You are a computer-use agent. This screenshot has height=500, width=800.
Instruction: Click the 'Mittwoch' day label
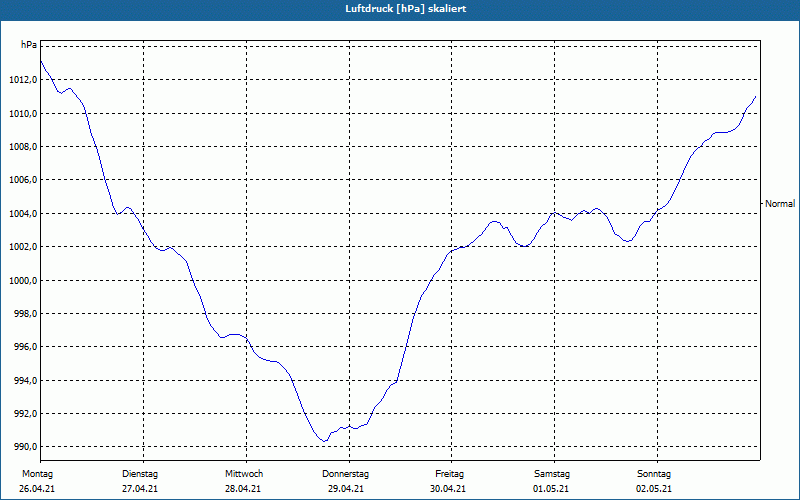pos(244,474)
